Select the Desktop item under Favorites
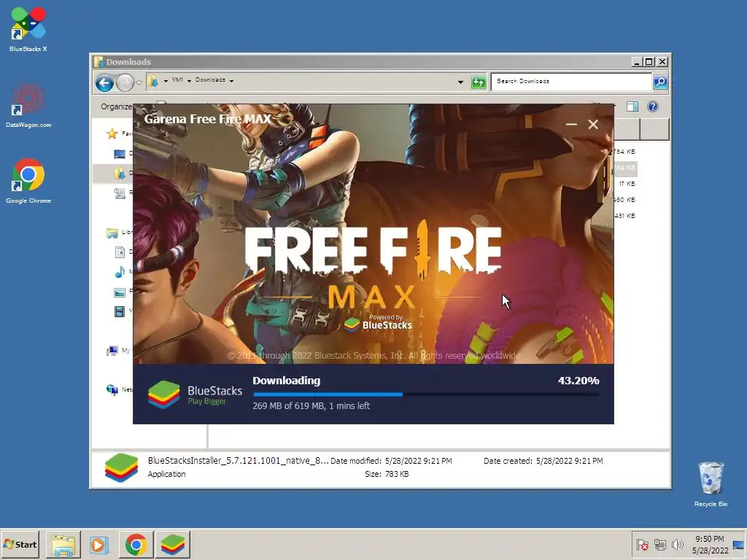This screenshot has height=560, width=747. [120, 153]
